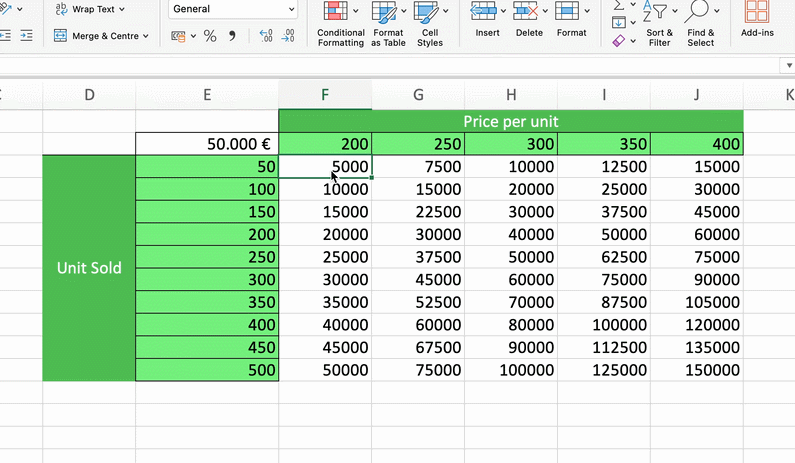Click the green Unit Sold merged cell

pyautogui.click(x=89, y=268)
